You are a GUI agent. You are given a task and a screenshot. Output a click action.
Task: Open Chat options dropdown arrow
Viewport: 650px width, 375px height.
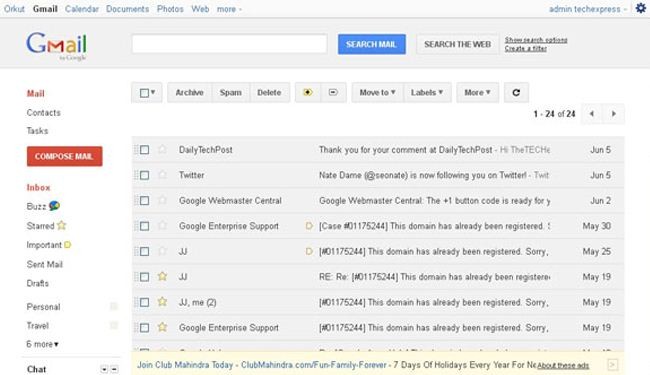coord(104,369)
